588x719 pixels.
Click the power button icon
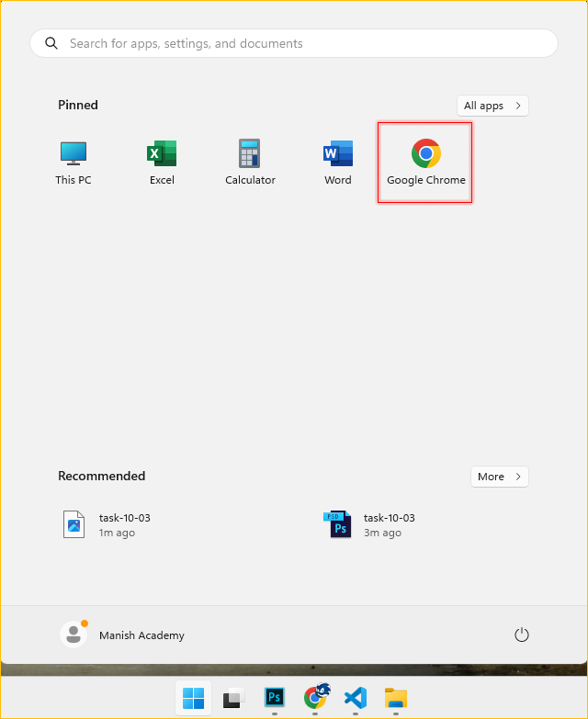[521, 635]
